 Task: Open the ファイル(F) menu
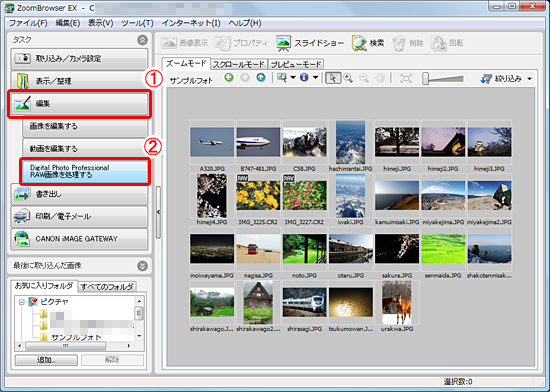(28, 23)
